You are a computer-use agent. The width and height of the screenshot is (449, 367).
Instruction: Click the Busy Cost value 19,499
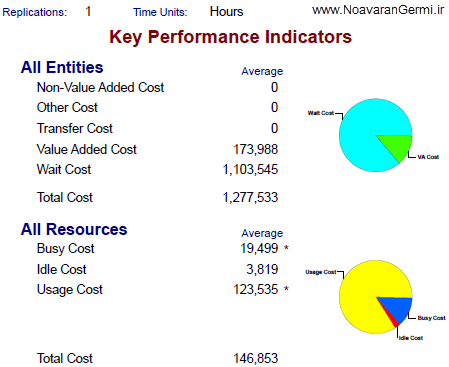coord(259,249)
